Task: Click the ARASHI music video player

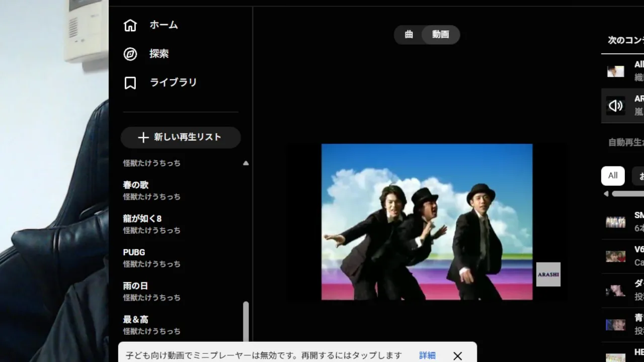Action: 427,222
